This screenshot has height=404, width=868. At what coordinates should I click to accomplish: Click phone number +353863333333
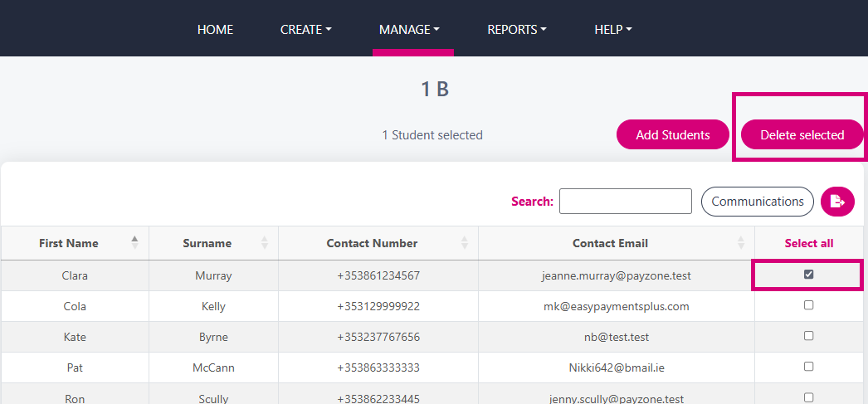point(378,367)
